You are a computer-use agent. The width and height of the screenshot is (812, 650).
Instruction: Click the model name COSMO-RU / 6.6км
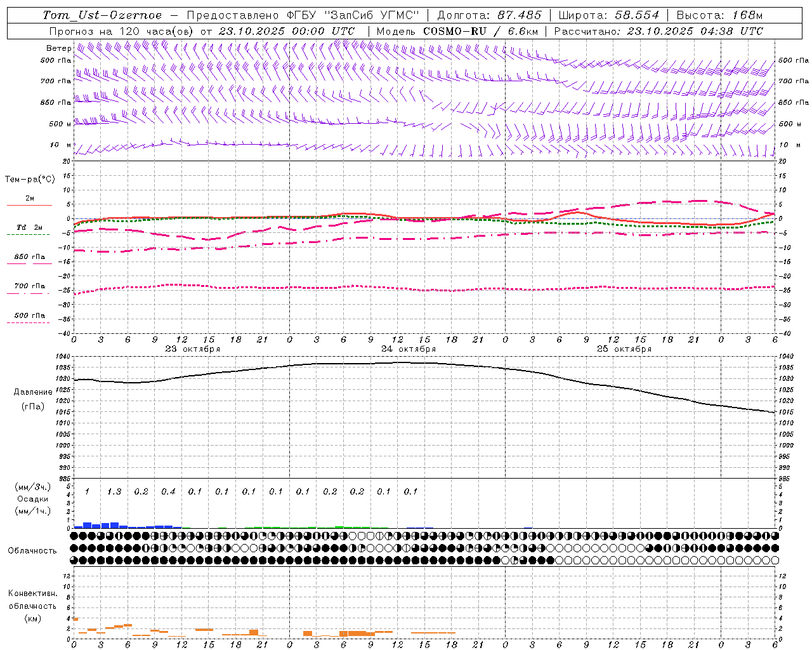click(x=481, y=31)
